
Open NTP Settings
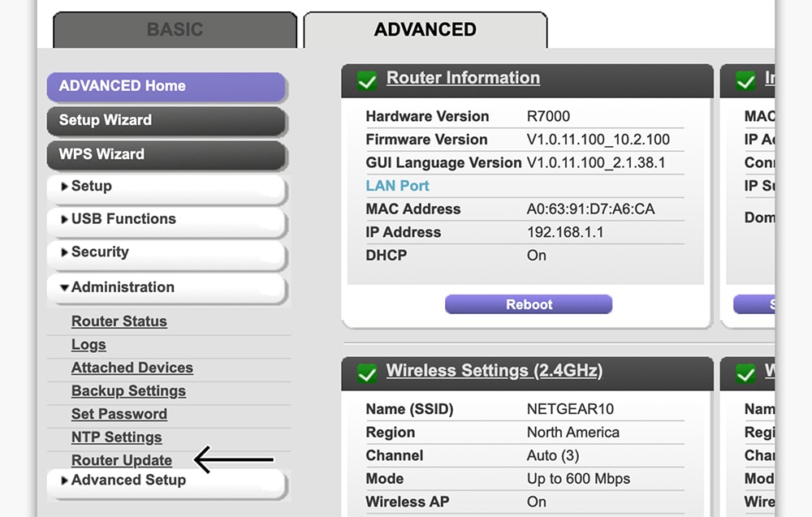pos(116,437)
